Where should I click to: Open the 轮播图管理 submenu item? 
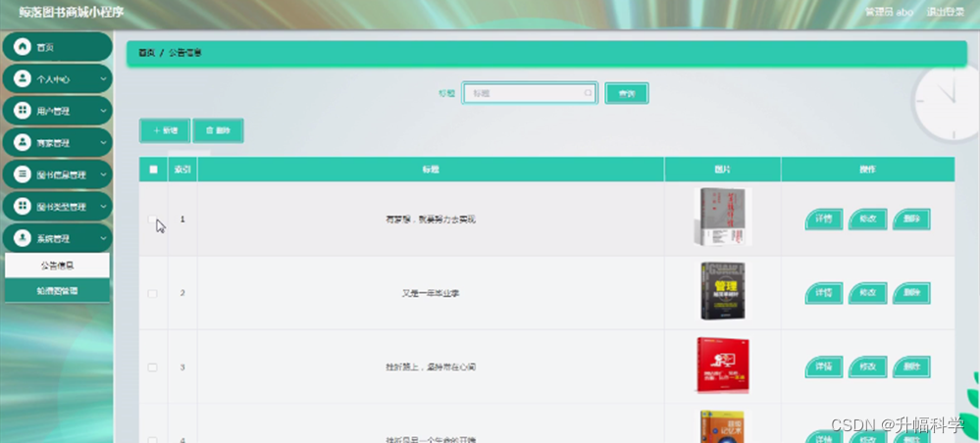pyautogui.click(x=57, y=290)
